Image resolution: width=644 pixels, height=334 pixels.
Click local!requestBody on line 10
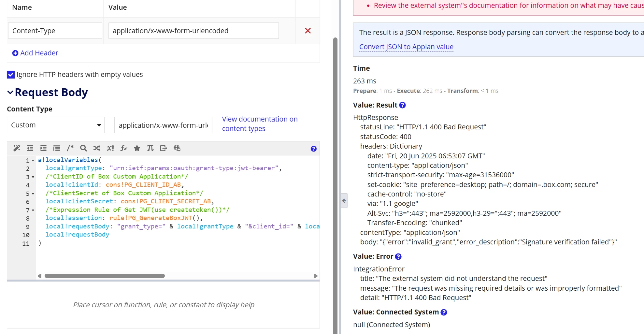point(77,235)
